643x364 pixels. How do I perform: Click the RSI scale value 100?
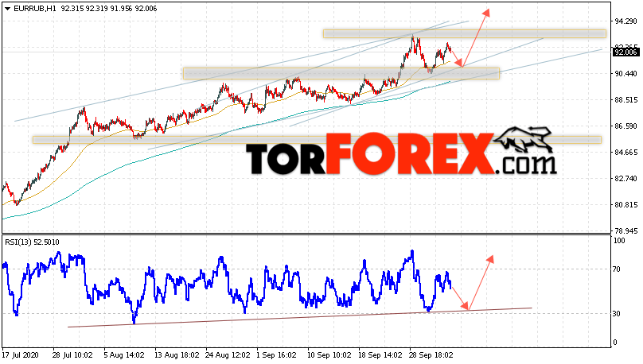(x=620, y=241)
